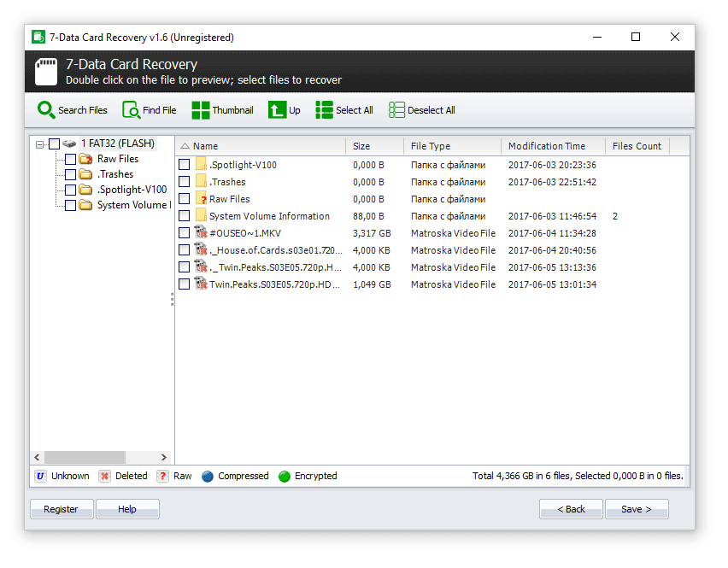Screen dimensions: 728x568
Task: Click the tree scrollbar left arrow
Action: click(x=37, y=457)
